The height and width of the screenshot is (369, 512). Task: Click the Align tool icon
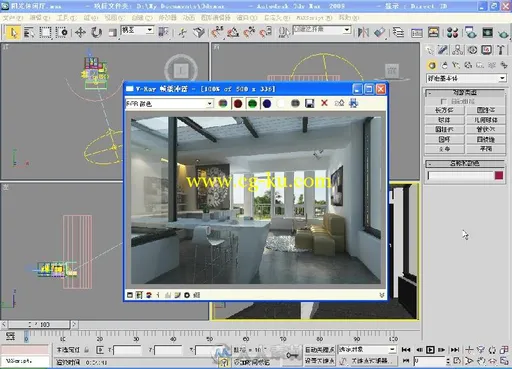(x=379, y=32)
